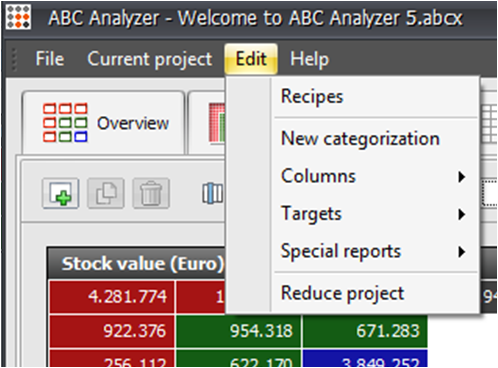
Task: Expand the Targets submenu arrow
Action: click(x=462, y=214)
